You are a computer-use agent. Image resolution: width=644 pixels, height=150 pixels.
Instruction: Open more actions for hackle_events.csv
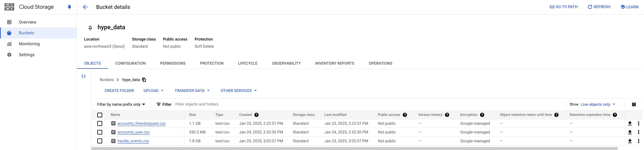[x=638, y=141]
